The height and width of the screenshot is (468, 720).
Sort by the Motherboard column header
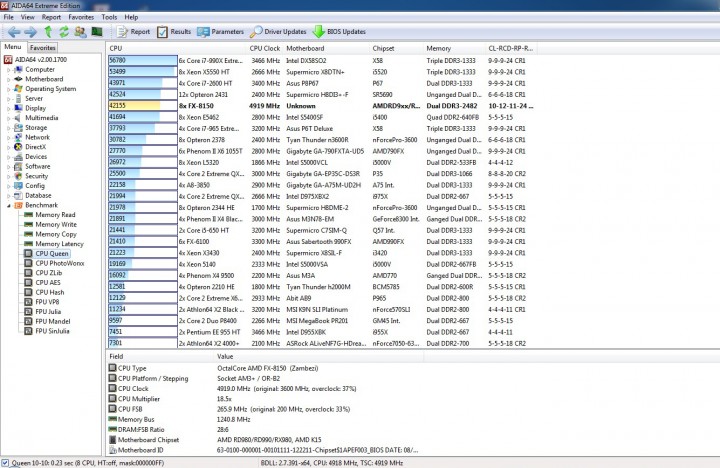point(326,48)
